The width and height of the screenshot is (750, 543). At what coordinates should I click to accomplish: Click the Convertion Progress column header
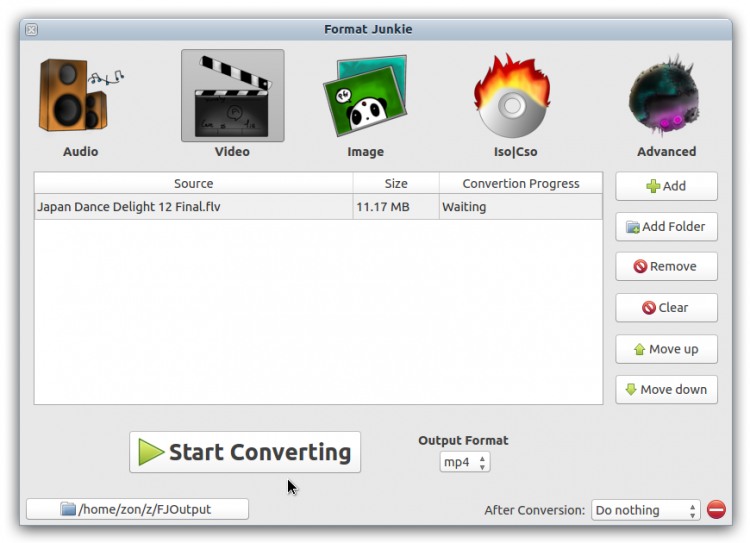pyautogui.click(x=520, y=184)
